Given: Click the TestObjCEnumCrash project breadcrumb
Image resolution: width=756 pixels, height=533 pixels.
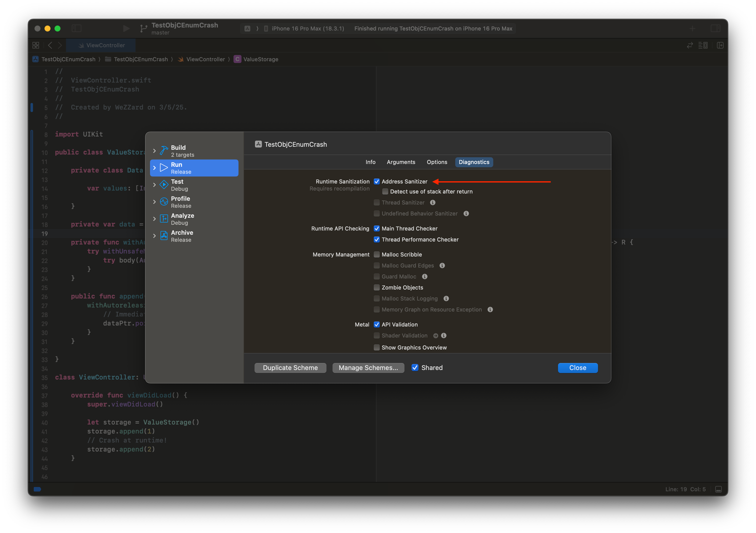Looking at the screenshot, I should point(64,59).
